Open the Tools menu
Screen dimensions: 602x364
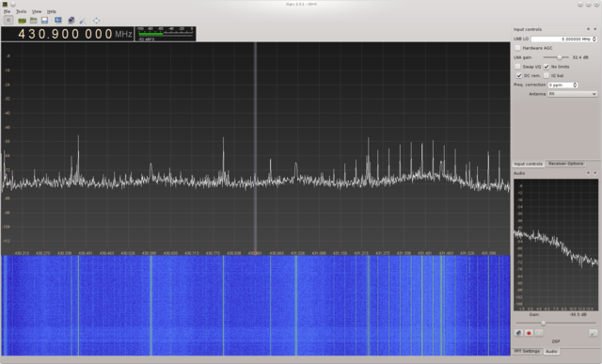(x=21, y=11)
